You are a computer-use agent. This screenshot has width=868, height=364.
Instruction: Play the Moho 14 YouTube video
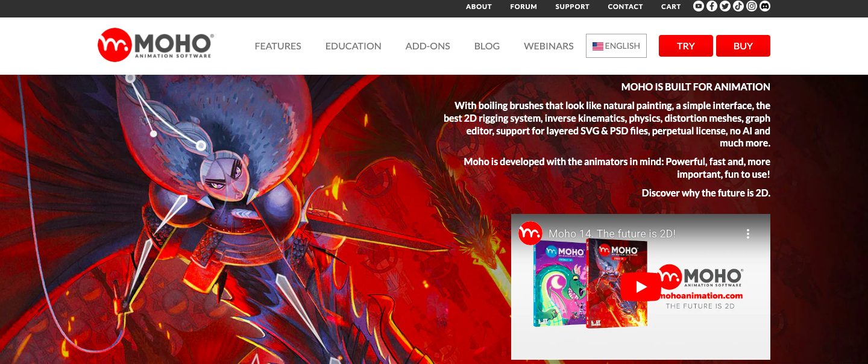point(641,287)
